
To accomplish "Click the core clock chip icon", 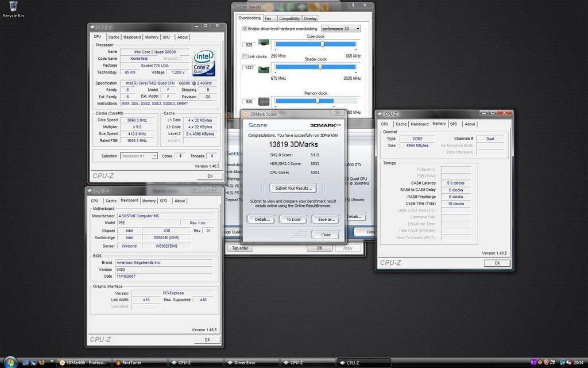I will click(x=264, y=43).
